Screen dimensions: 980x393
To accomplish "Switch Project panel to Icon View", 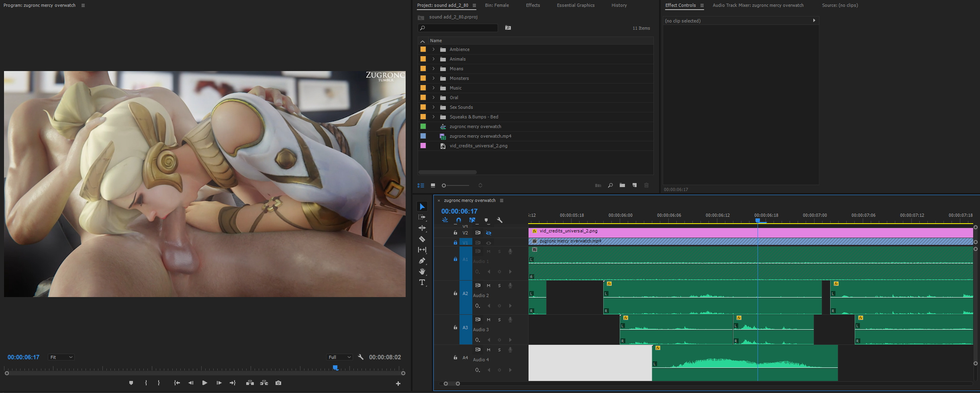I will pos(433,185).
